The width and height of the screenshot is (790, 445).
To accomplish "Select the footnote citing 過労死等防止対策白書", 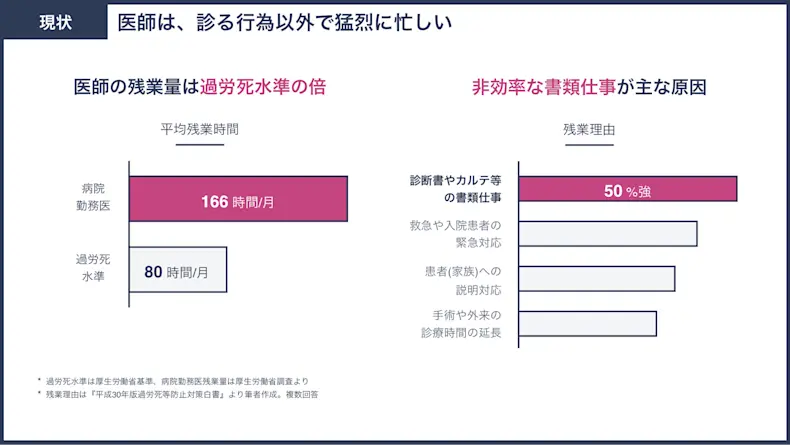I will click(178, 394).
